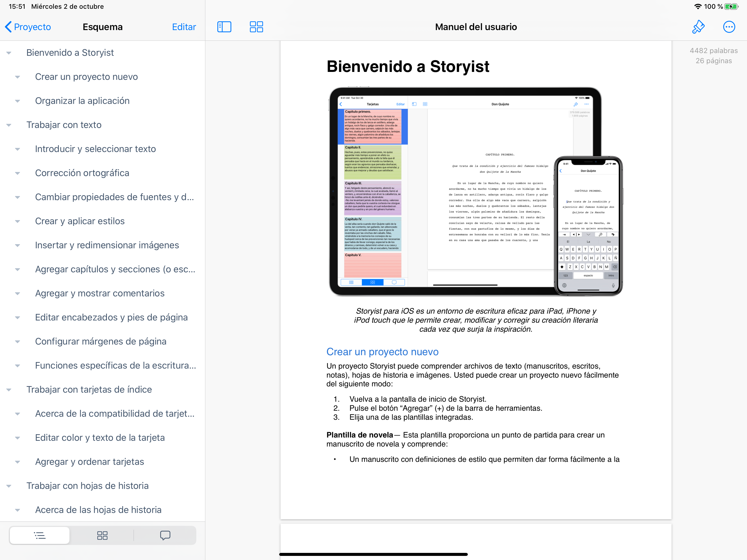Open Editar color y texto de la tarjeta
747x560 pixels.
(x=100, y=437)
